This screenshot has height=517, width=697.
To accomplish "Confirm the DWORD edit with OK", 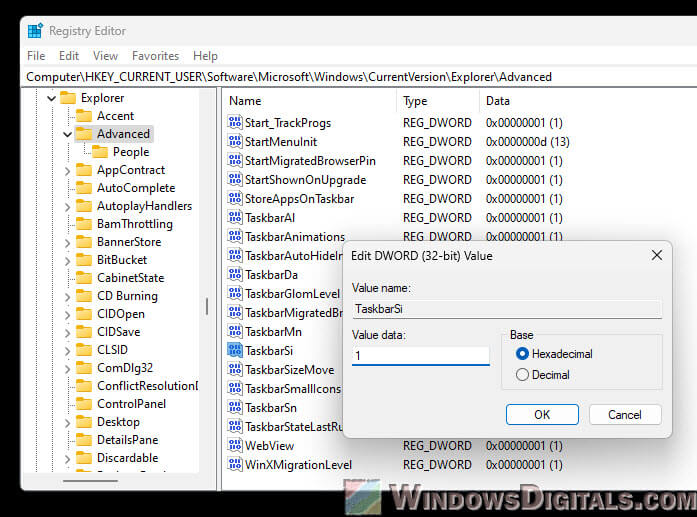I will click(x=542, y=414).
